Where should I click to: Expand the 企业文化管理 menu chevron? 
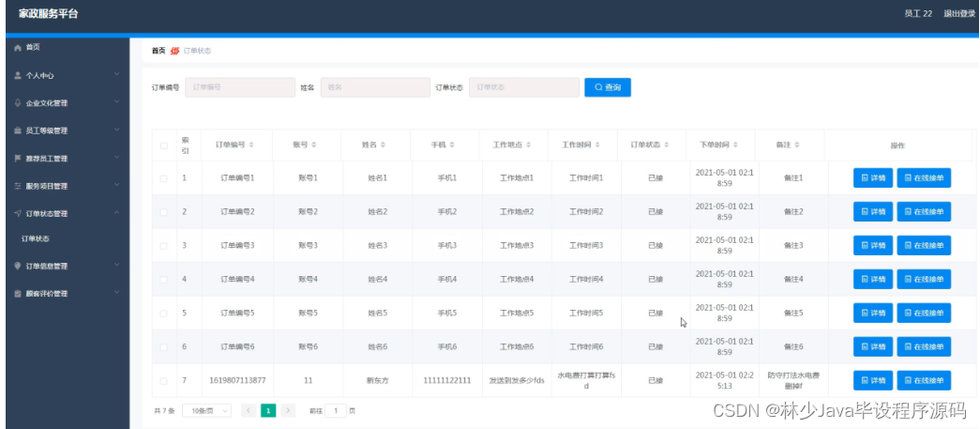point(117,102)
